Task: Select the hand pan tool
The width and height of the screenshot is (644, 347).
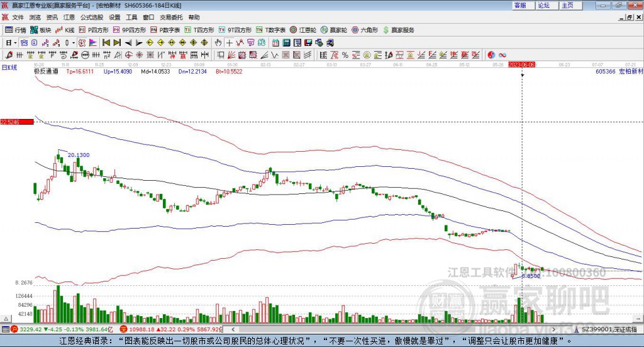Action: point(218,42)
